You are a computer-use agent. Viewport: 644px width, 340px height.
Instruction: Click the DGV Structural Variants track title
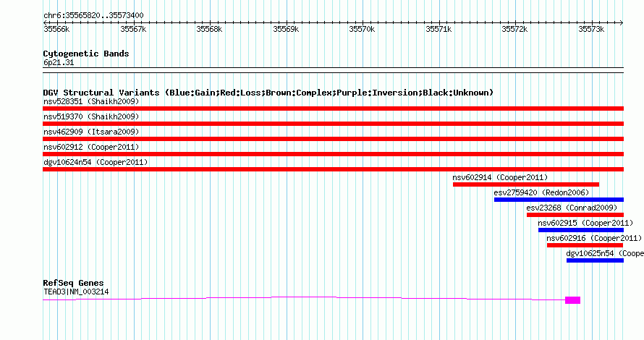268,93
